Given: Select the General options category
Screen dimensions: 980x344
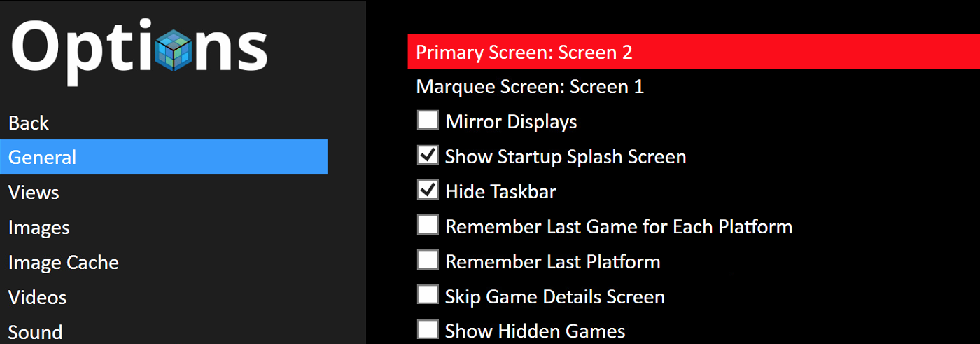Looking at the screenshot, I should (x=164, y=157).
